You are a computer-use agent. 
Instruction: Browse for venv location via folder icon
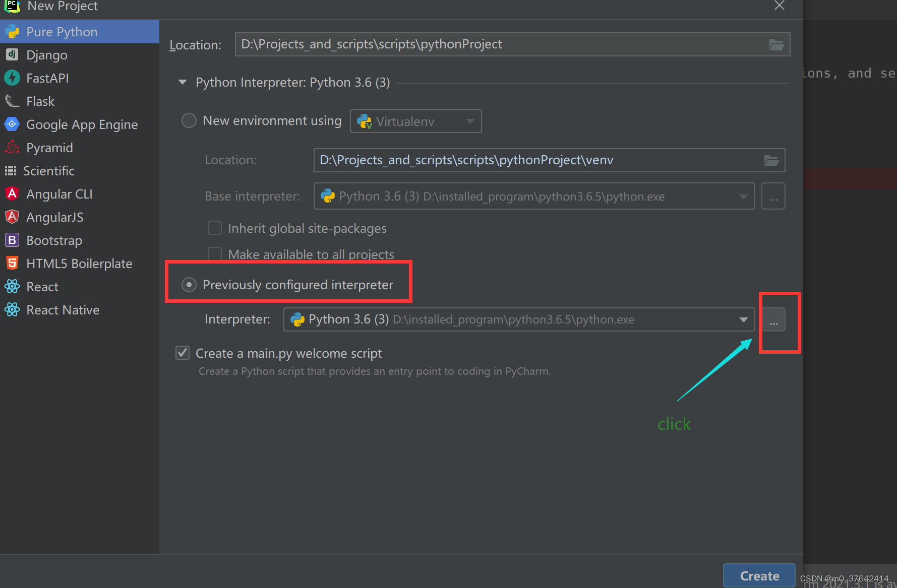coord(771,161)
